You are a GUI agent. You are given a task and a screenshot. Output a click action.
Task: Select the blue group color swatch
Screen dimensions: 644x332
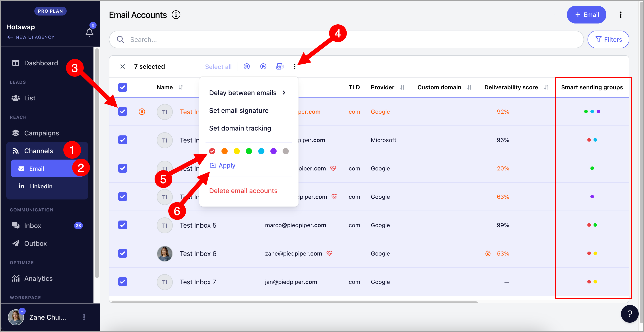pyautogui.click(x=261, y=151)
